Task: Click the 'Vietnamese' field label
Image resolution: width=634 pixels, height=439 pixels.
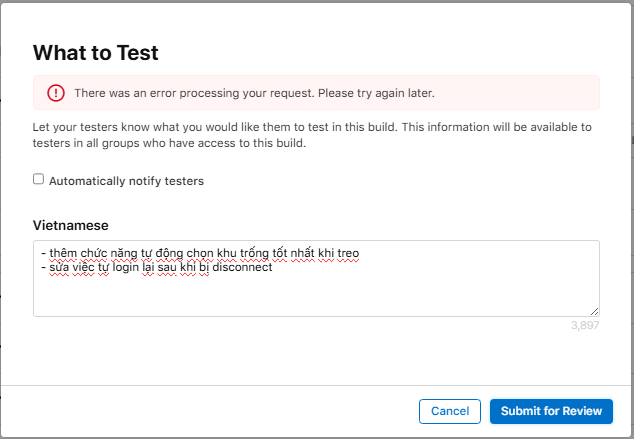Action: 71,227
